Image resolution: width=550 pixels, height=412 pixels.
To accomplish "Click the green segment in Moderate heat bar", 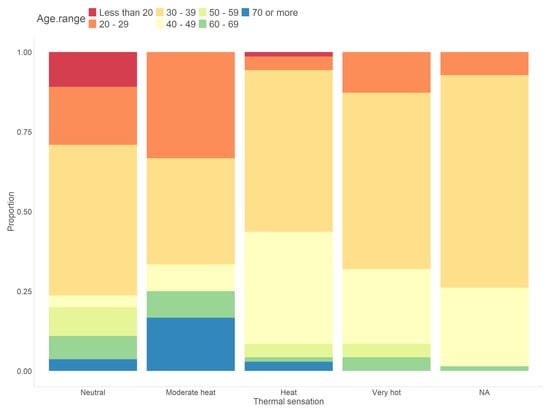I will tap(191, 304).
